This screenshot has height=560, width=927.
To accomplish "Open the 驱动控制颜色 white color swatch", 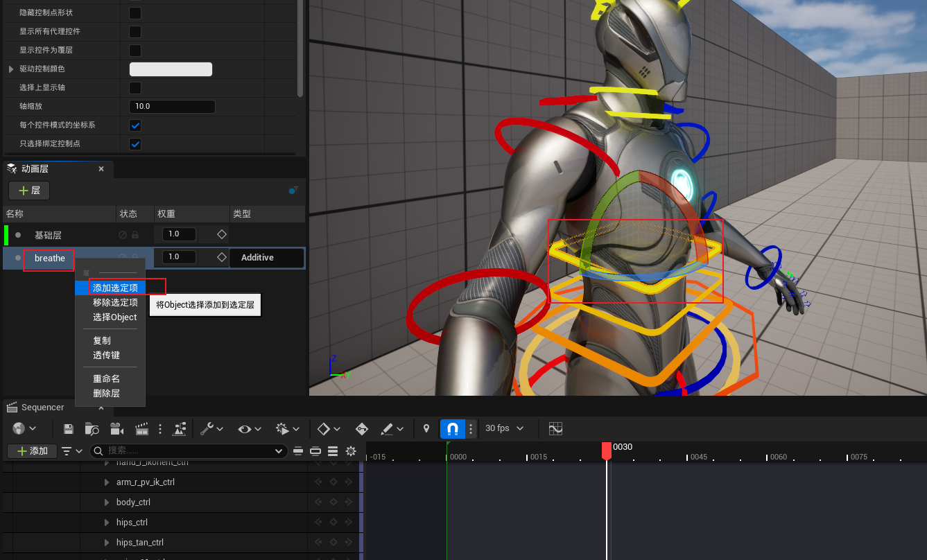I will pyautogui.click(x=171, y=69).
